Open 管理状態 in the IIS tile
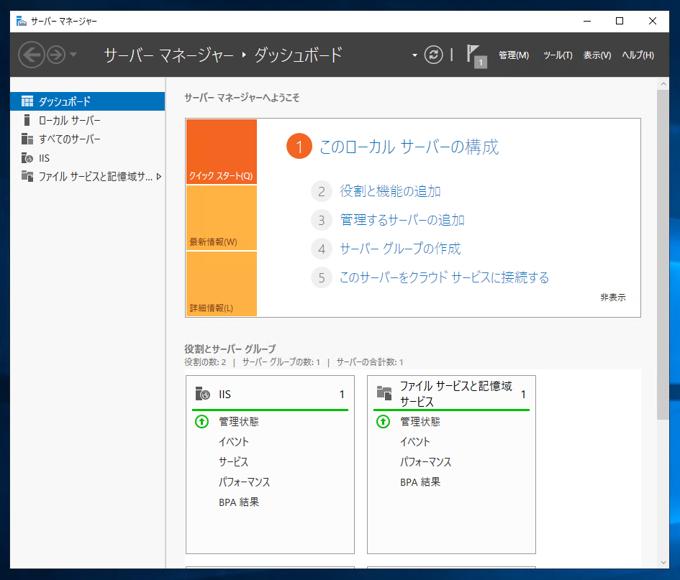 point(239,421)
